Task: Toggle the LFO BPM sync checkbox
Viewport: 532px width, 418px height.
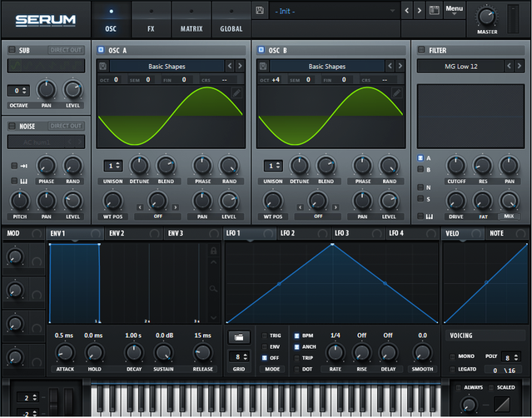Action: tap(296, 336)
